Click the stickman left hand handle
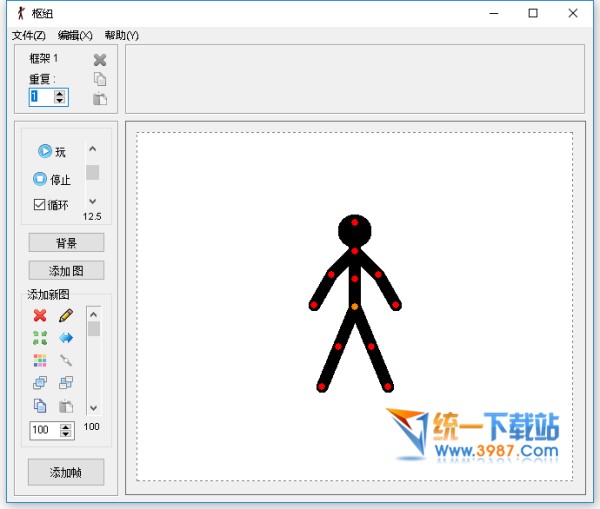The width and height of the screenshot is (600, 509). click(314, 305)
